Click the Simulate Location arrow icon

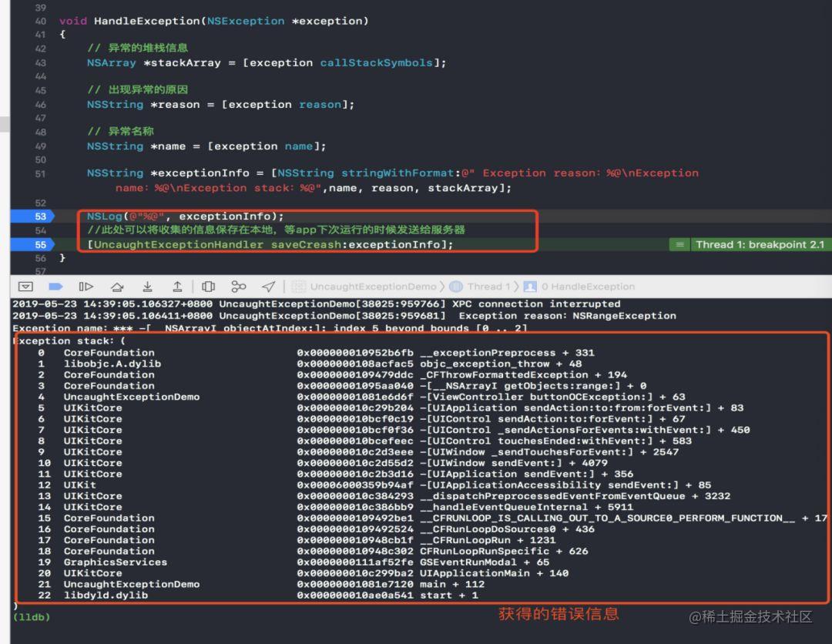[x=269, y=287]
